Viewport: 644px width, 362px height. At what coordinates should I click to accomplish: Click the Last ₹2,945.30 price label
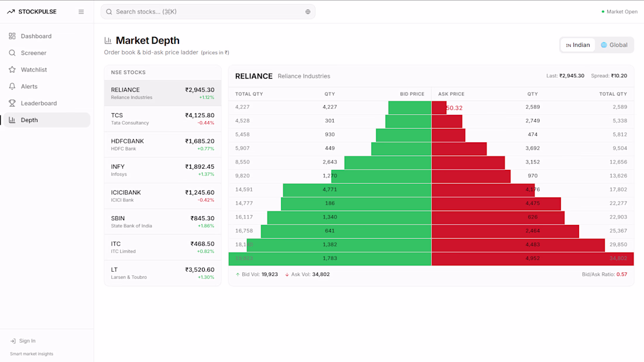pos(565,76)
